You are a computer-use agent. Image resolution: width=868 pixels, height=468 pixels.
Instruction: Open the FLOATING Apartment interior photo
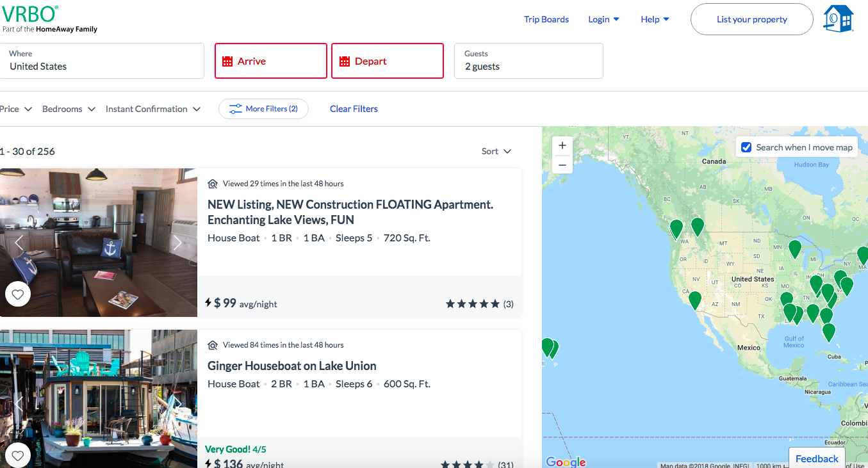click(x=99, y=243)
